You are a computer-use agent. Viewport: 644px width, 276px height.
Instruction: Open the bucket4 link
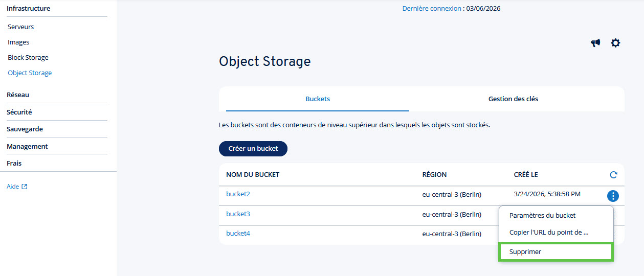coord(238,233)
